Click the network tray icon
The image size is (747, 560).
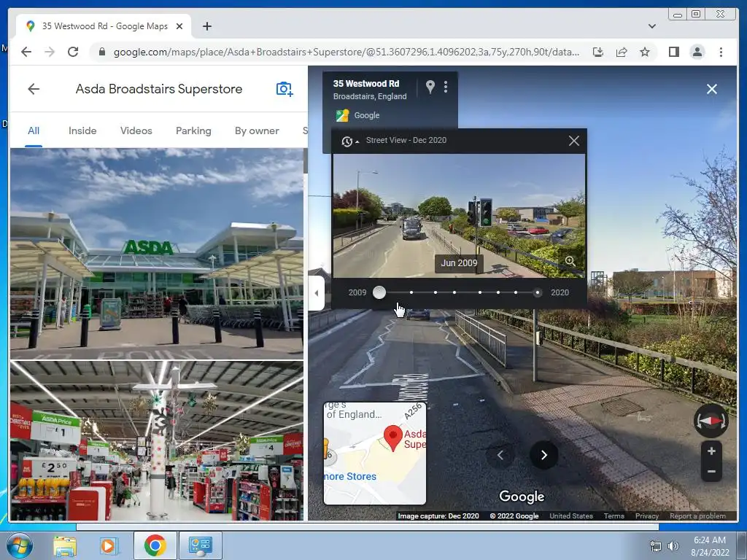pos(656,546)
